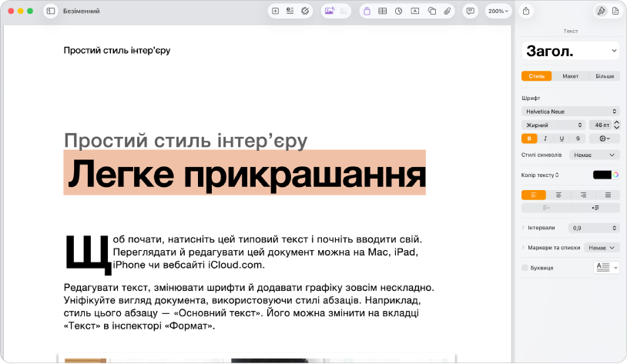Click the paragraph starting Редагувати текст

coord(249,307)
